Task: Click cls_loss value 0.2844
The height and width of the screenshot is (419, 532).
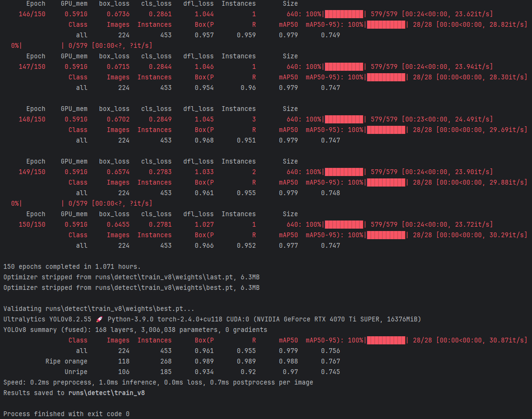Action: click(160, 67)
